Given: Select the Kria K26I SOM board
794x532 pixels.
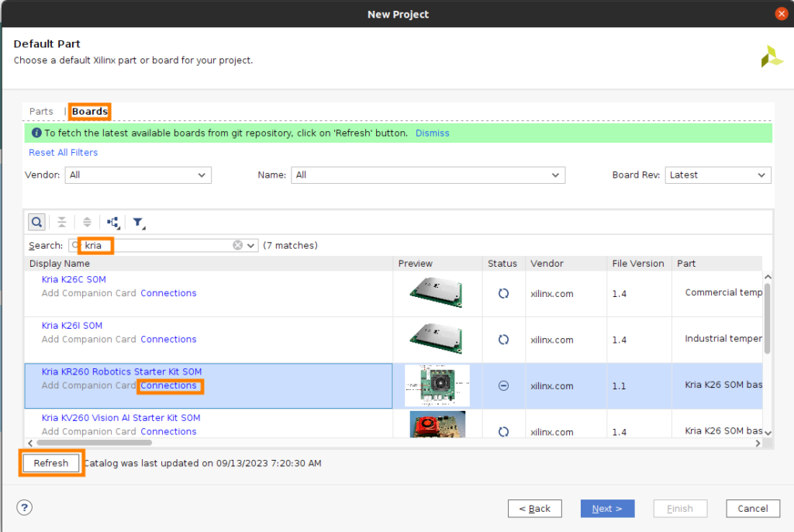Looking at the screenshot, I should point(72,325).
